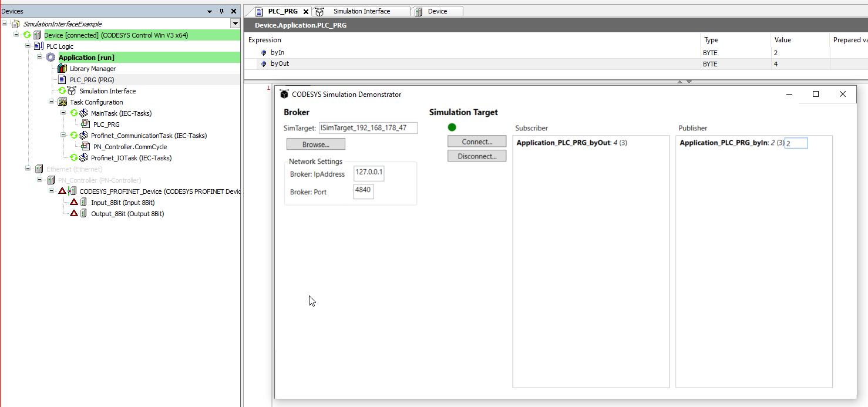
Task: Open the Devices panel dropdown arrow
Action: coord(209,11)
